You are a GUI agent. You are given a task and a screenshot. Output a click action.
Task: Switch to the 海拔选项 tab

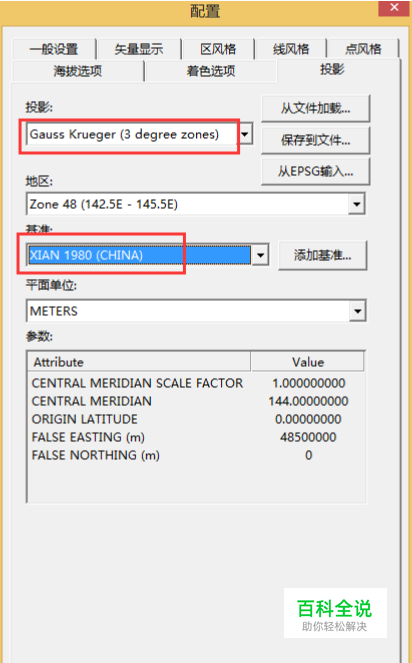click(78, 71)
